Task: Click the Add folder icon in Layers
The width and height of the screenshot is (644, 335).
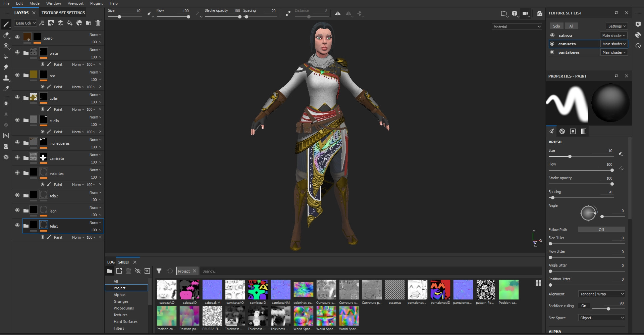Action: point(89,23)
